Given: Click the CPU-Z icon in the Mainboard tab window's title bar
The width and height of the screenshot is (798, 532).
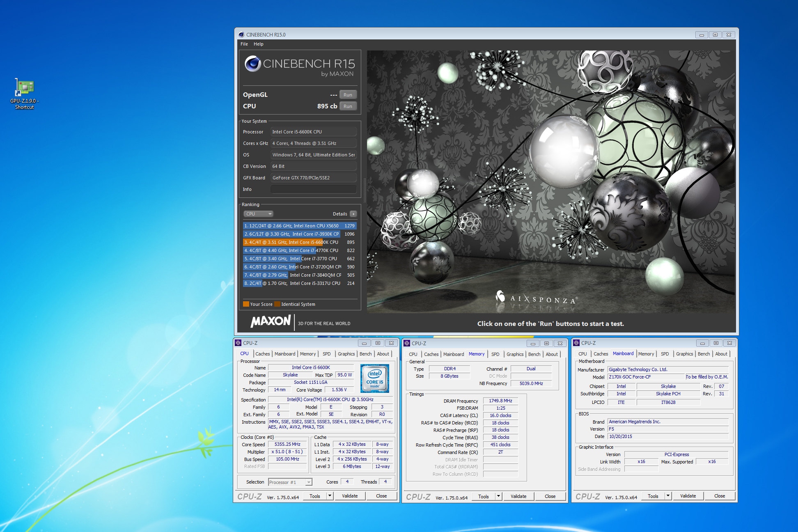Looking at the screenshot, I should click(x=576, y=343).
